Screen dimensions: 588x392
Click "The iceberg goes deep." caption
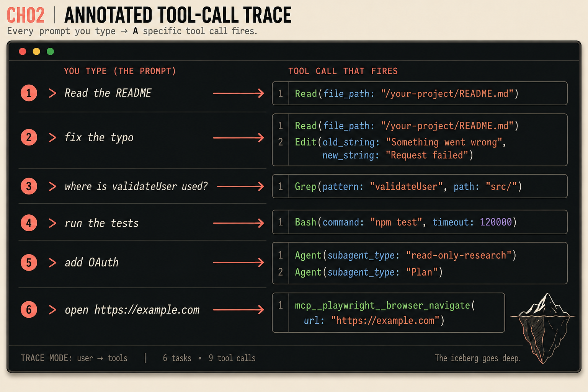478,358
